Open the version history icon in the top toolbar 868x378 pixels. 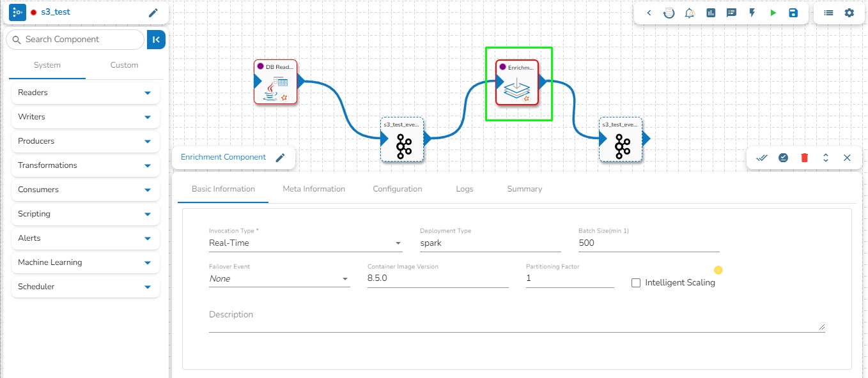point(669,13)
